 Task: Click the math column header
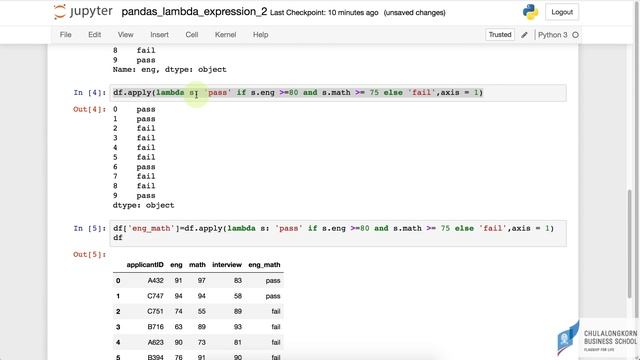tap(197, 265)
